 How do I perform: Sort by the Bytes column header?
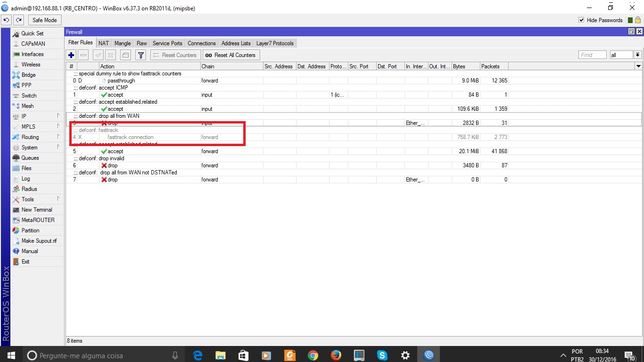[466, 66]
